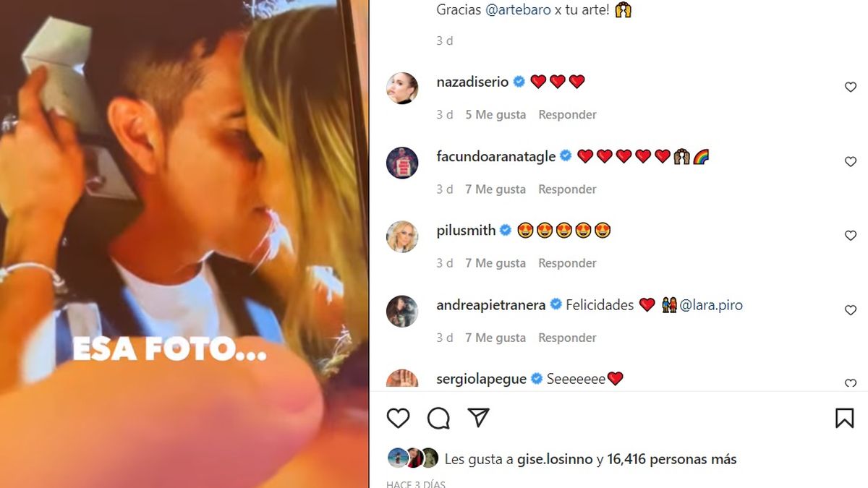Open comments via the speech bubble icon
The image size is (868, 488).
click(438, 418)
